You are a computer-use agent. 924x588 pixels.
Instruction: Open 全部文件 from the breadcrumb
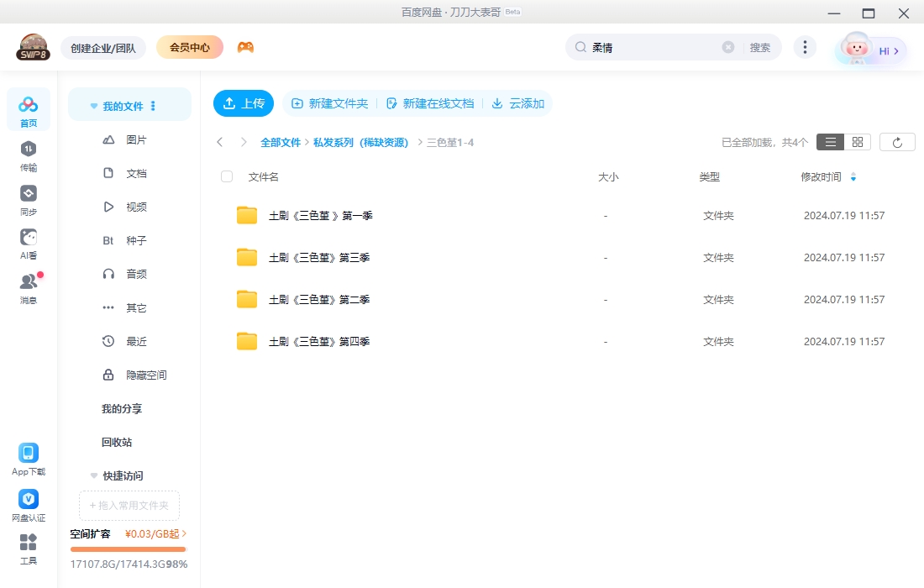(x=281, y=142)
